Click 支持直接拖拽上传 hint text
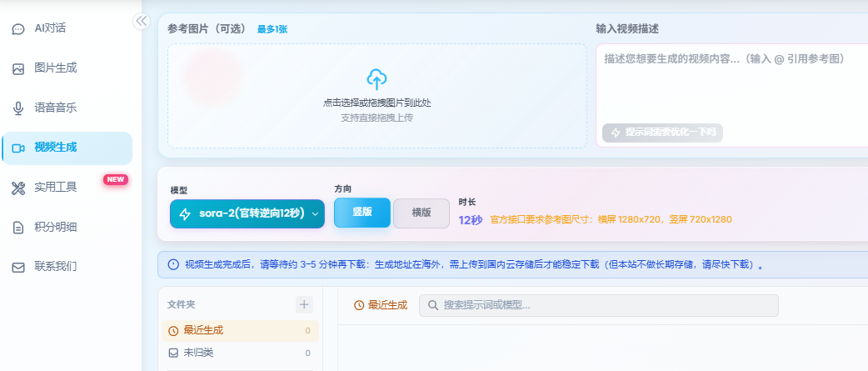 (377, 118)
